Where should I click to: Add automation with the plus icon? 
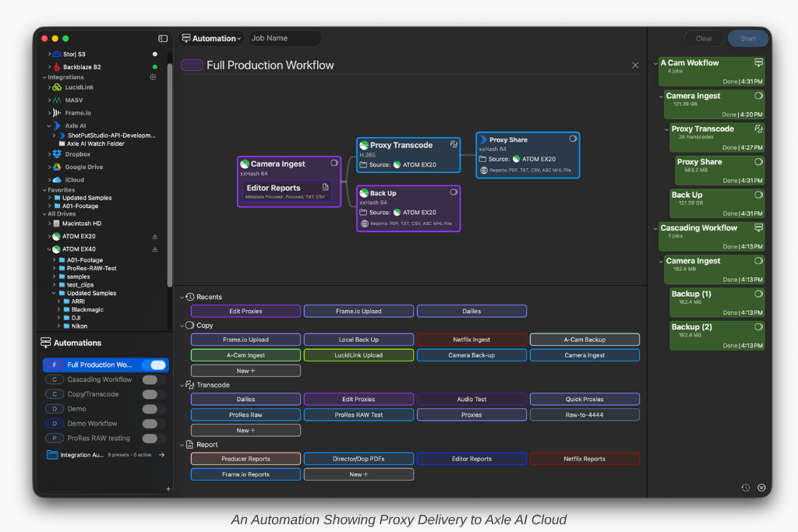click(x=168, y=489)
